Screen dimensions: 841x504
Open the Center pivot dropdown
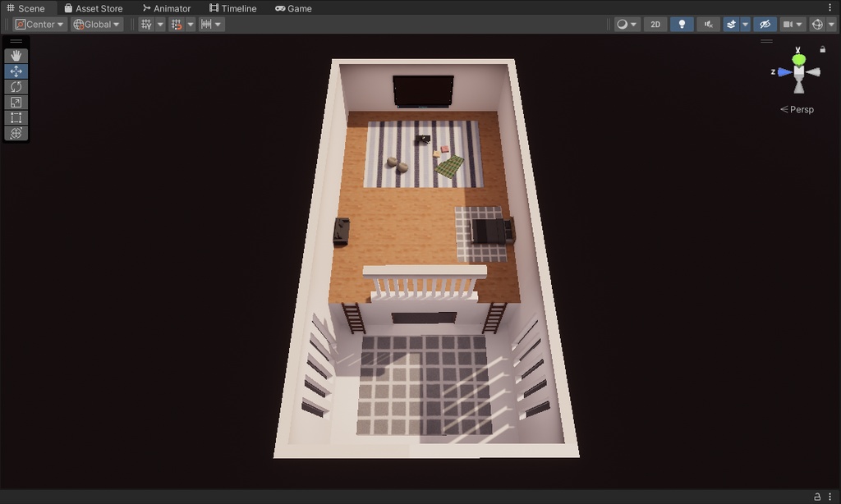(x=38, y=24)
